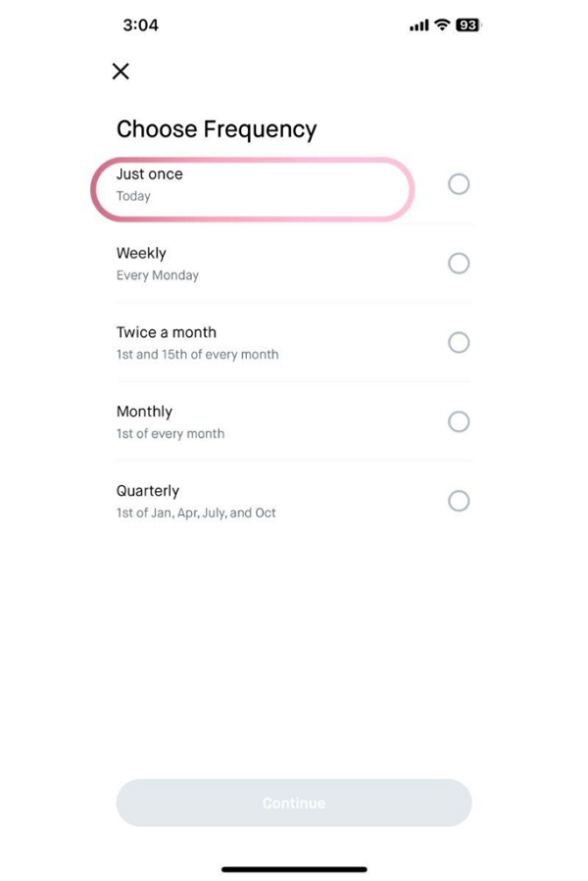
Task: Tap the home indicator bar at bottom
Action: (293, 868)
